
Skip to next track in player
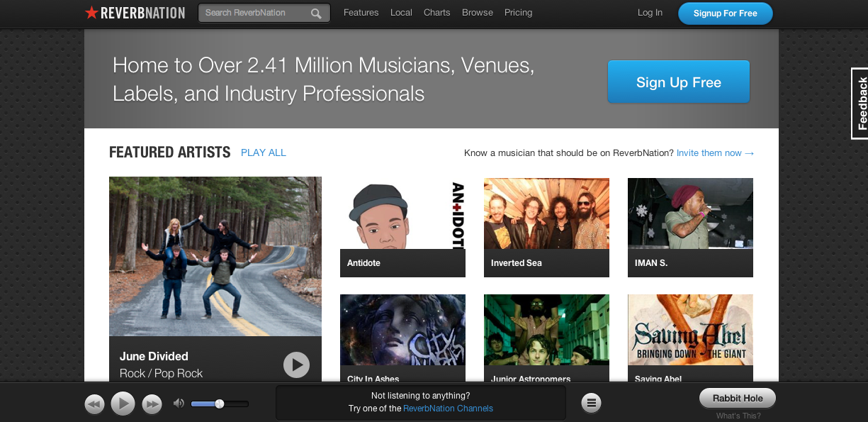tap(152, 404)
